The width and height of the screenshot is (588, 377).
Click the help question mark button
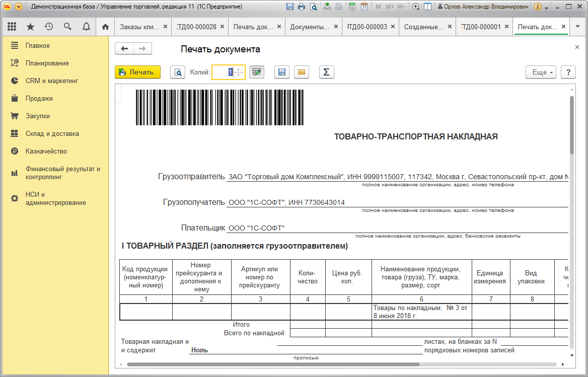568,72
